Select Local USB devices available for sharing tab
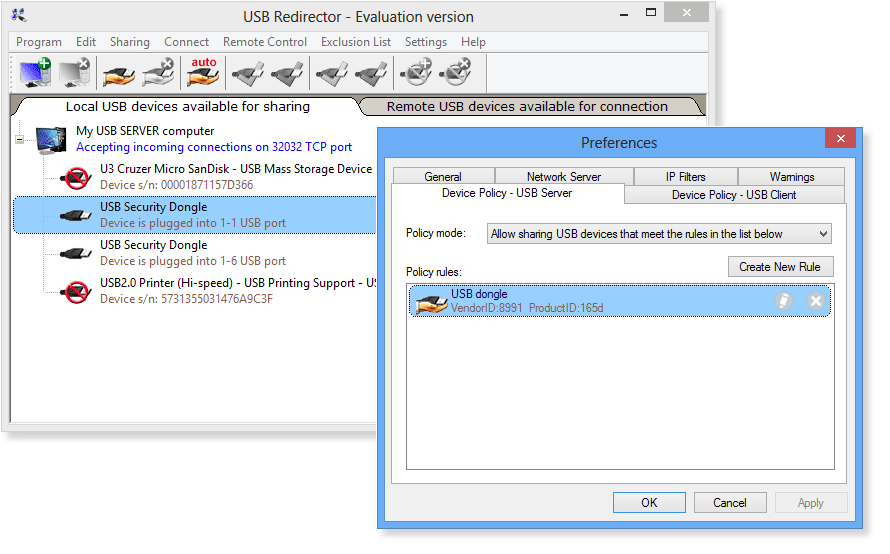This screenshot has height=554, width=890. [188, 106]
